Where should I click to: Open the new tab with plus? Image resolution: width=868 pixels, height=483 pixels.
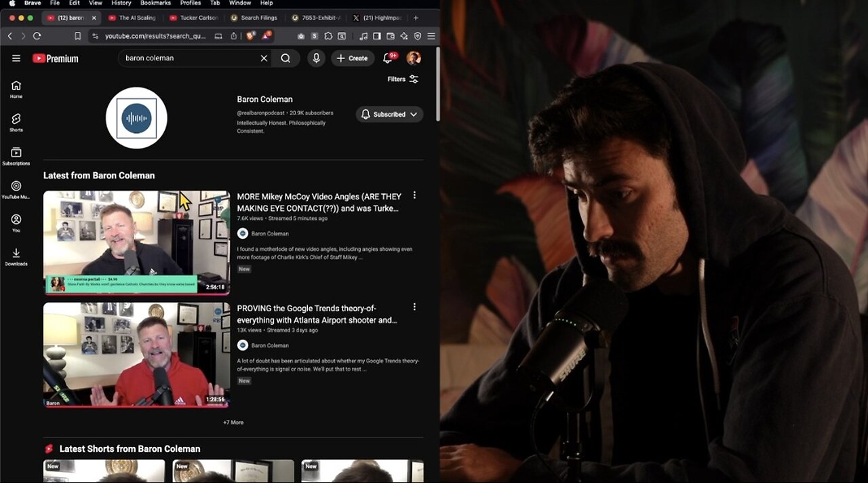coord(416,18)
